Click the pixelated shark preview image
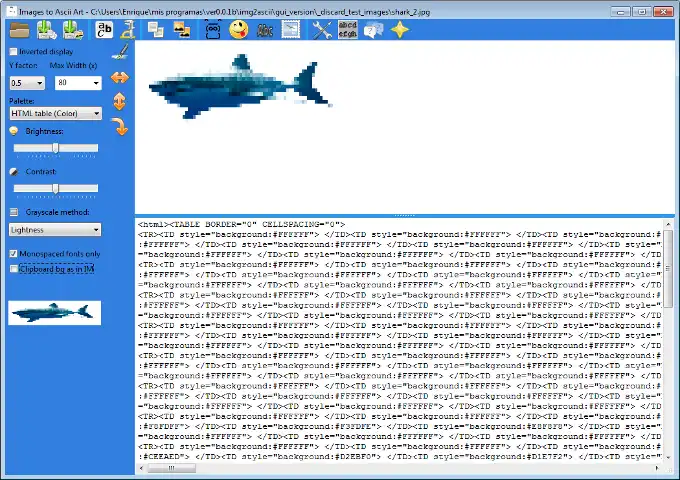The image size is (680, 480). [240, 86]
